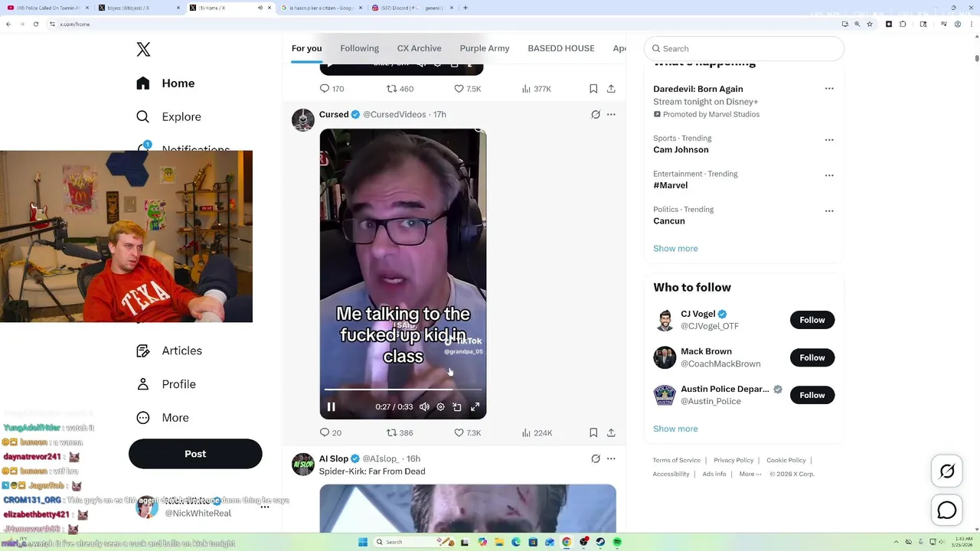This screenshot has height=551, width=980.
Task: Switch to the Following tab
Action: pos(359,48)
